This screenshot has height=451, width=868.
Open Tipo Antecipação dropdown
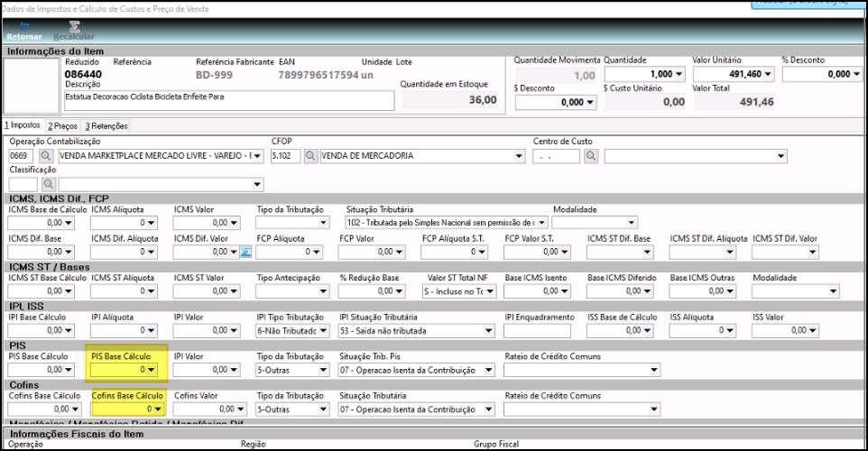pos(323,291)
